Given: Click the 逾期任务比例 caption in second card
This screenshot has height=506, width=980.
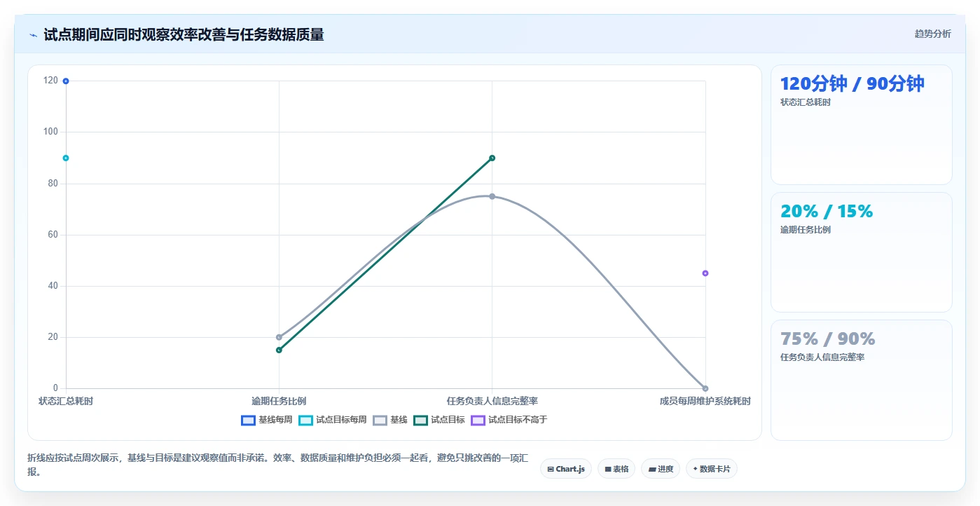Looking at the screenshot, I should pyautogui.click(x=806, y=230).
